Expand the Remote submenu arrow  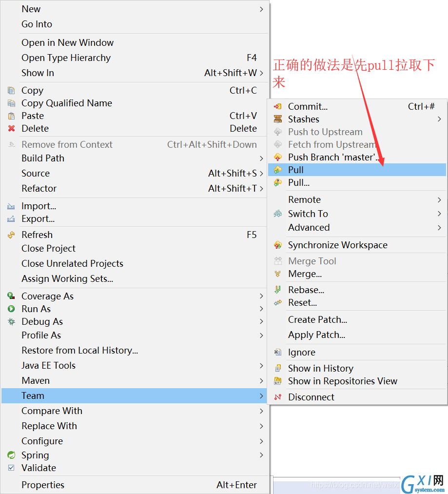[x=439, y=200]
